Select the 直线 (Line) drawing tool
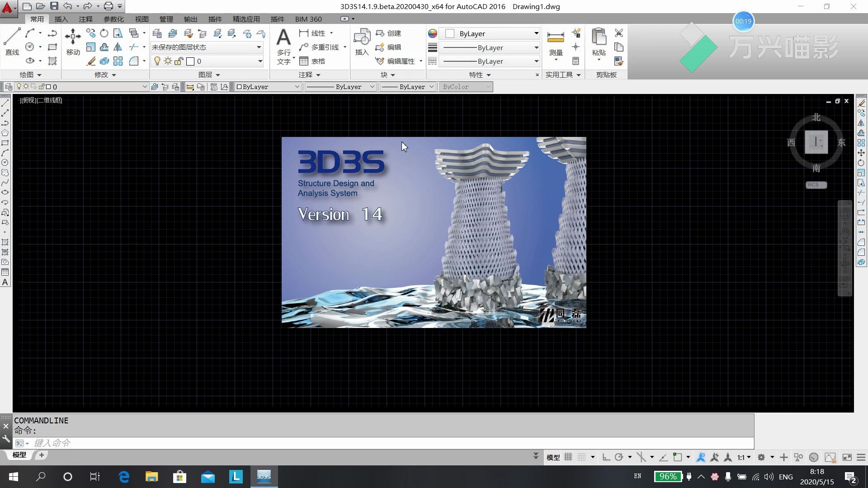The image size is (868, 488). tap(12, 41)
